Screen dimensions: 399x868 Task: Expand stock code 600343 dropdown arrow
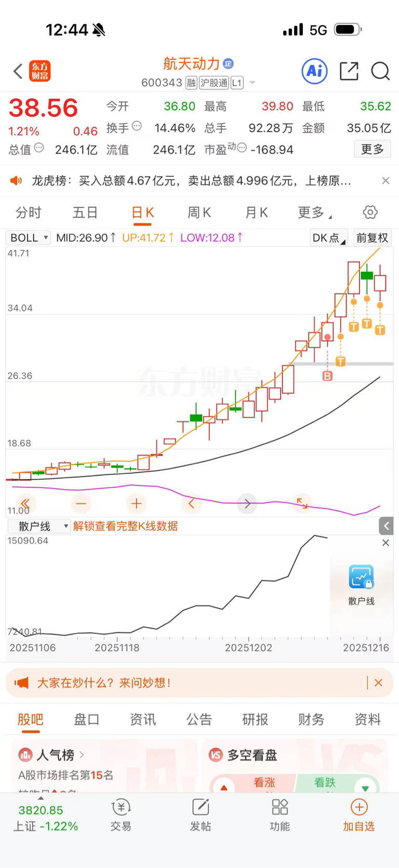click(x=252, y=83)
